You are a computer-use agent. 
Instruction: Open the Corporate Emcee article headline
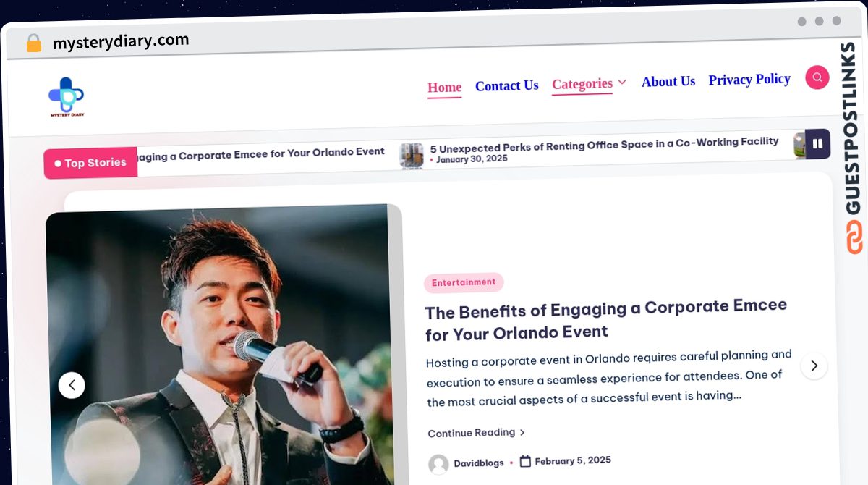click(x=605, y=319)
